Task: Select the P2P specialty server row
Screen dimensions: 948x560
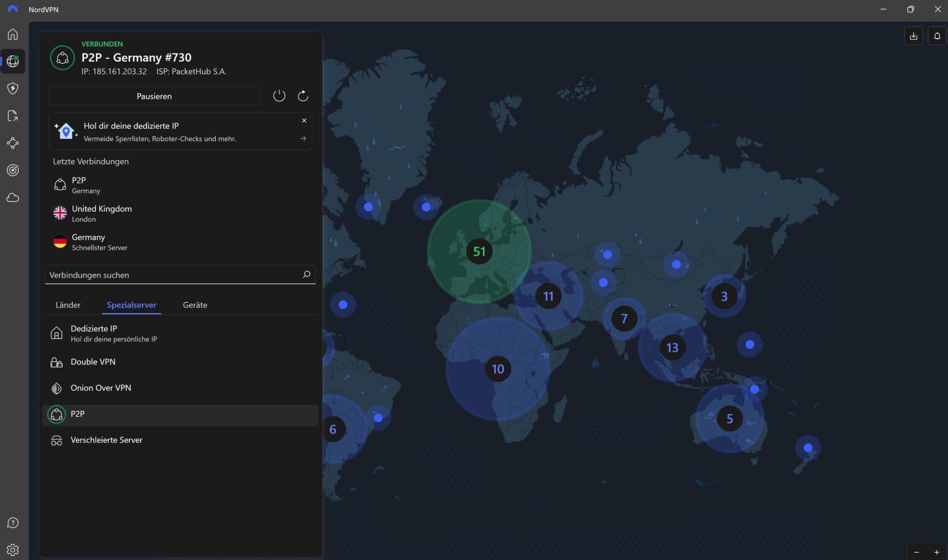Action: coord(180,414)
